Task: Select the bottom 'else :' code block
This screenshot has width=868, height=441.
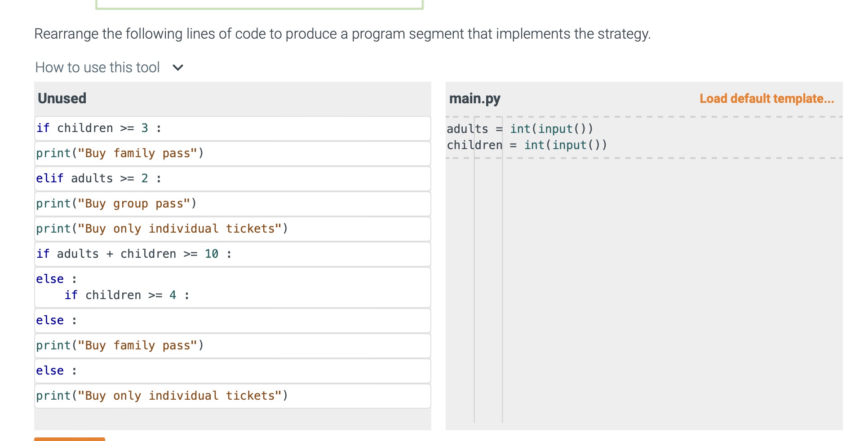Action: [x=232, y=370]
